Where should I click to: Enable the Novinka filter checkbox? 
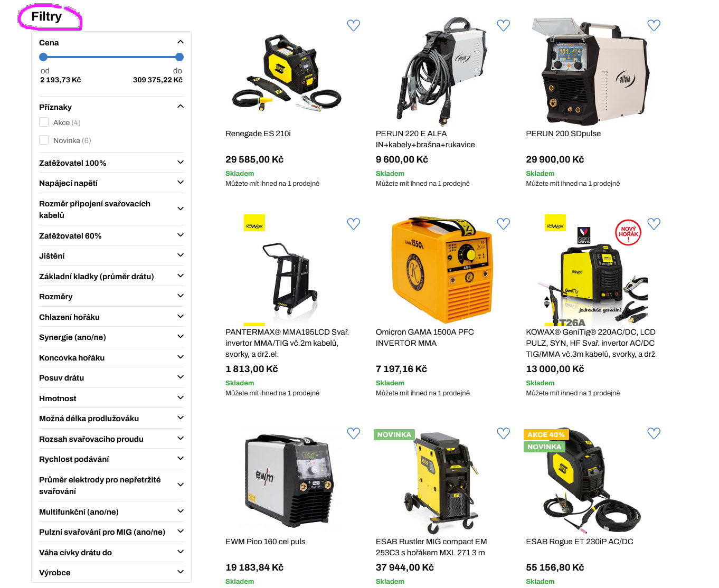click(x=44, y=140)
